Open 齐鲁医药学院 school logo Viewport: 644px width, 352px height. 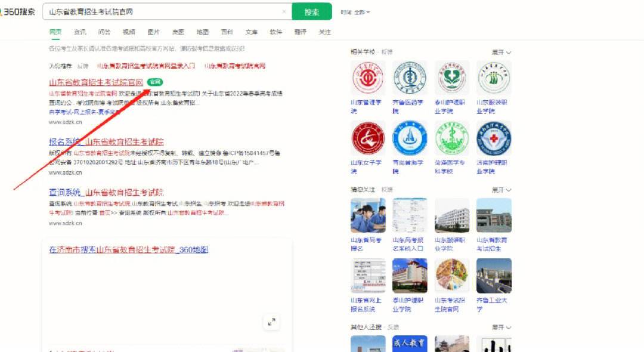(410, 78)
